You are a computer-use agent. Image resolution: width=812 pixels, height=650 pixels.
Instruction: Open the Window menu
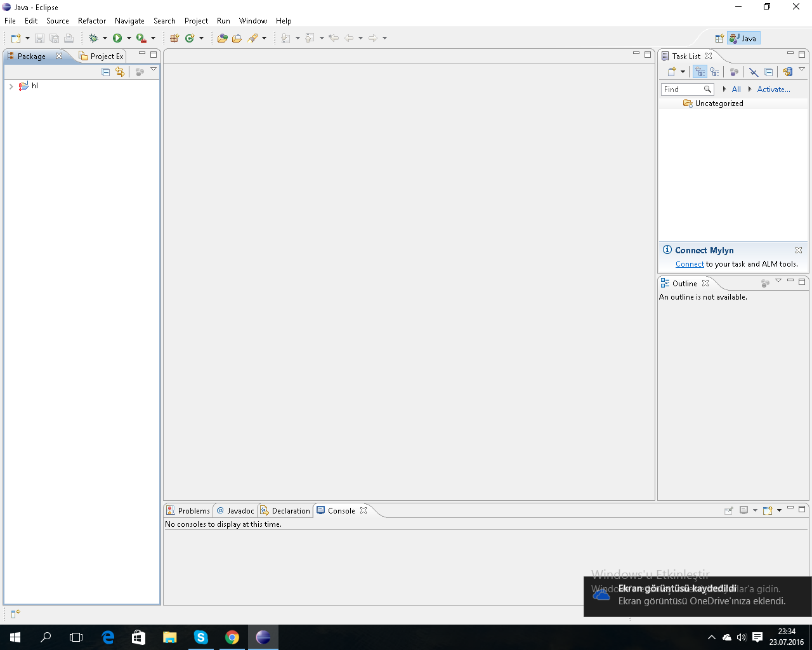pyautogui.click(x=253, y=21)
